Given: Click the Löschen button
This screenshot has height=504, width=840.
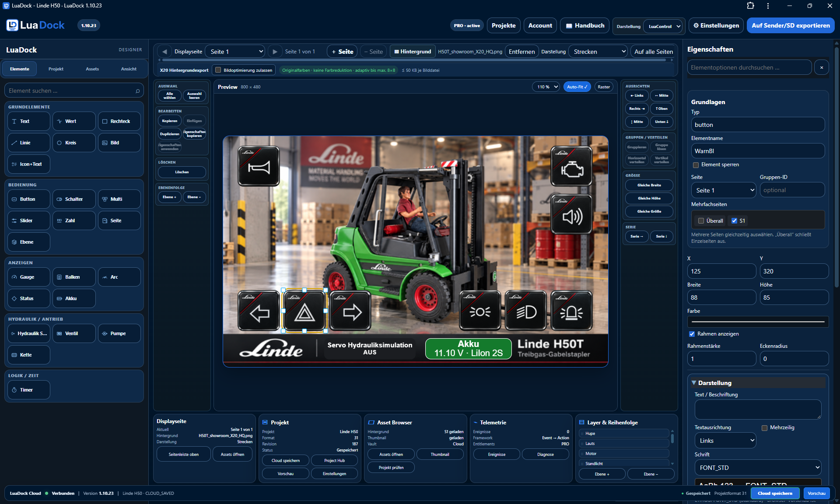Looking at the screenshot, I should coord(182,172).
